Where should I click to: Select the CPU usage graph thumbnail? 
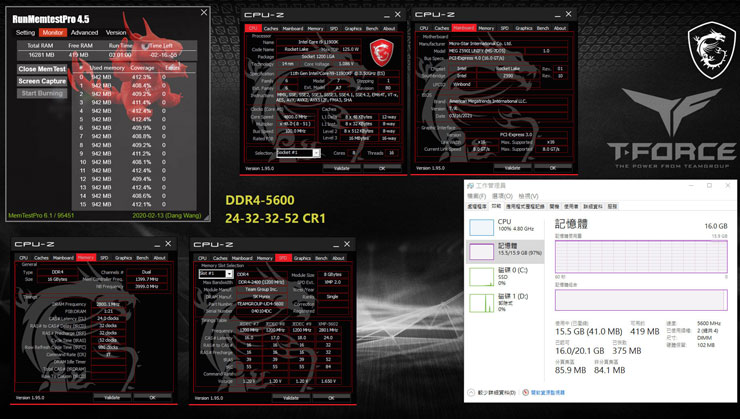(481, 227)
